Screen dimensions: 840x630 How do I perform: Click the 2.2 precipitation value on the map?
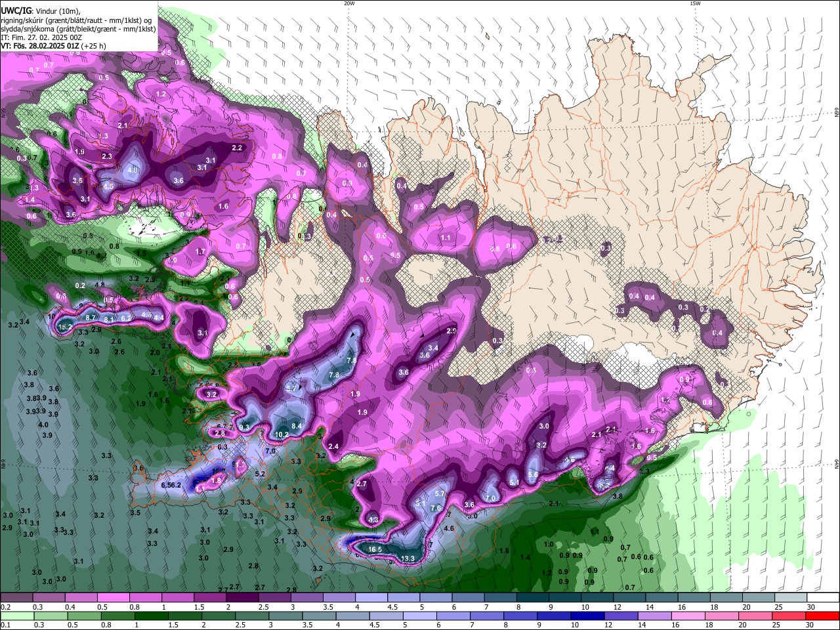[x=238, y=148]
